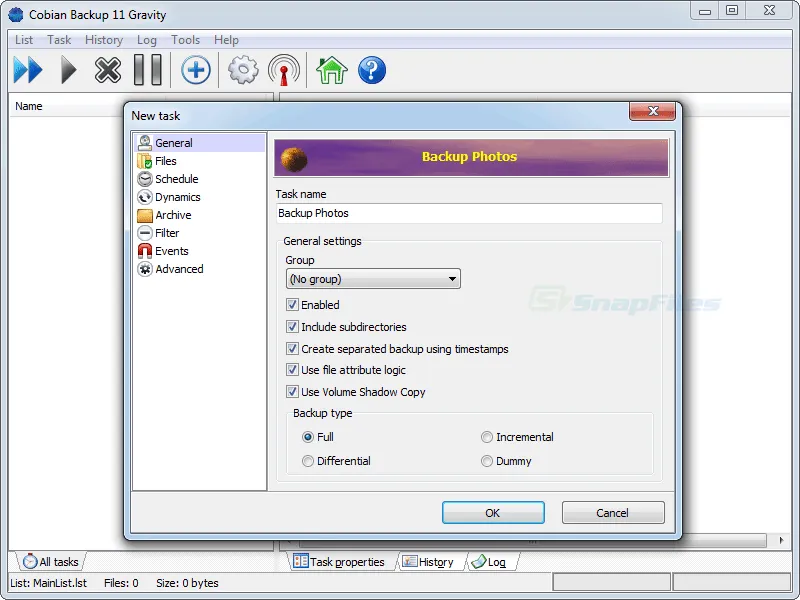Disable Use file attribute logic
800x600 pixels.
click(292, 369)
